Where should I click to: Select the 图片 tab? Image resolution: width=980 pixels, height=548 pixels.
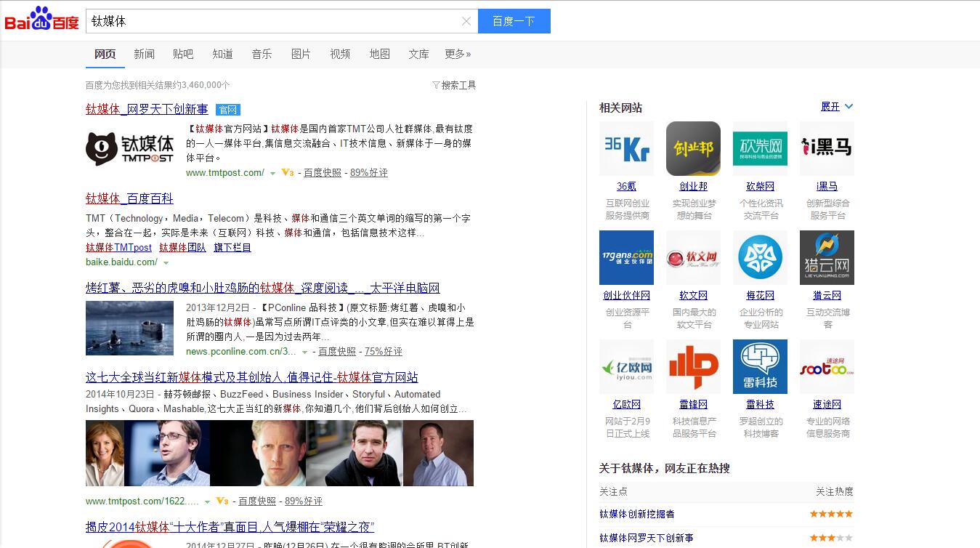coord(301,54)
